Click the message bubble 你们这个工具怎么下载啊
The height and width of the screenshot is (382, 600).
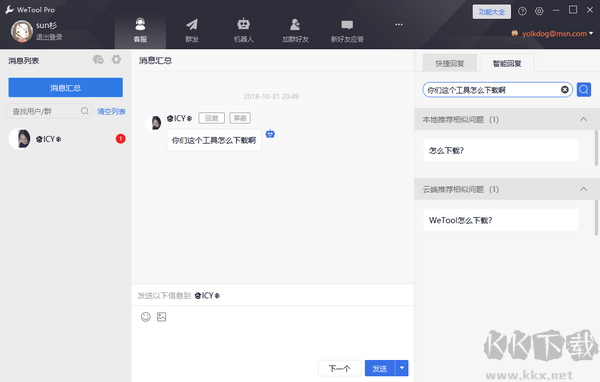tap(214, 140)
